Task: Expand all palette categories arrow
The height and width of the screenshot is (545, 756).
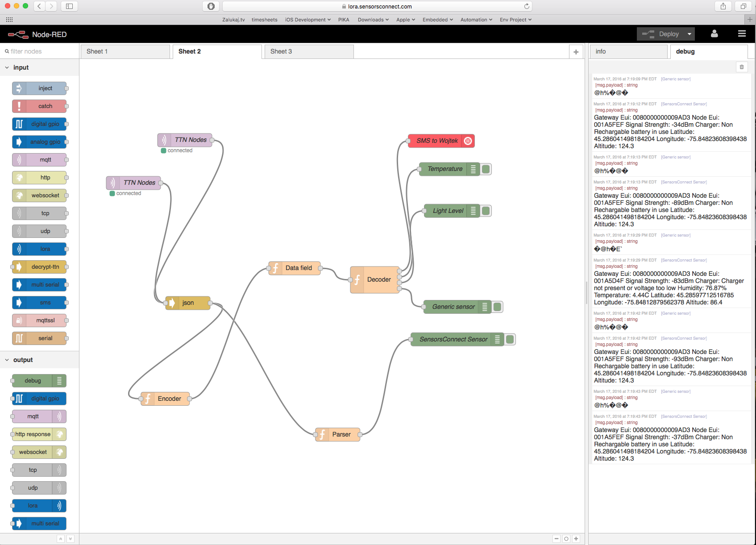Action: 71,539
